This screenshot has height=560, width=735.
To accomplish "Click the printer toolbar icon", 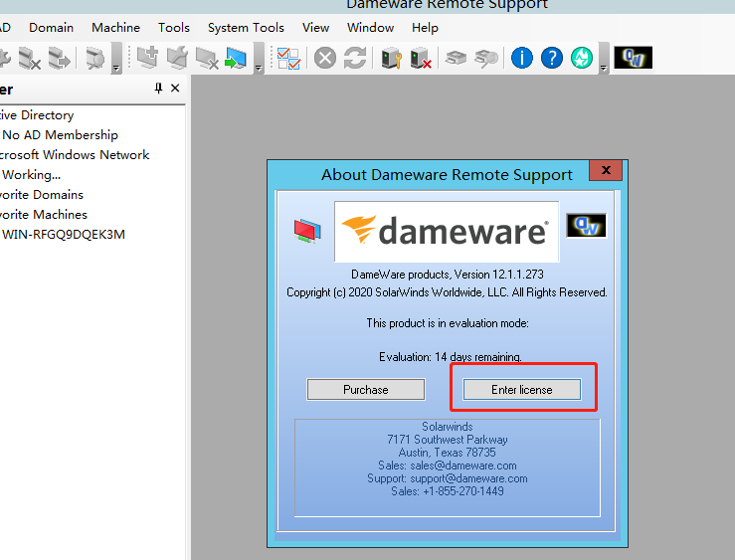I will pos(457,59).
